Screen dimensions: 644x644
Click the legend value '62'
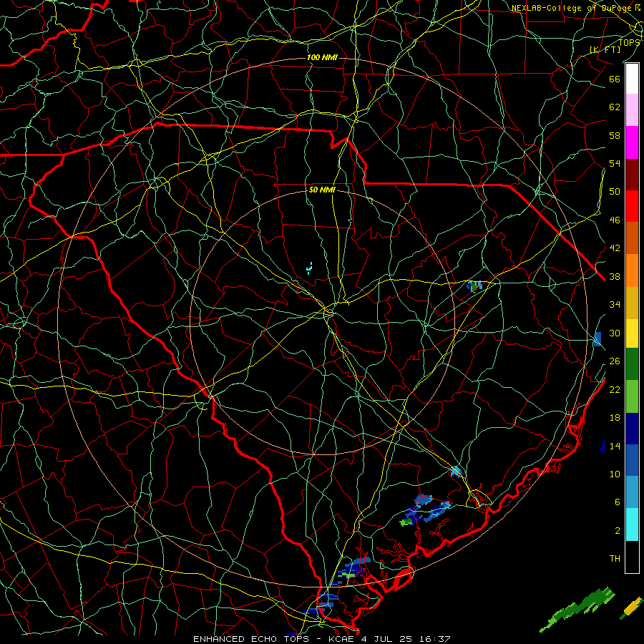click(x=615, y=107)
